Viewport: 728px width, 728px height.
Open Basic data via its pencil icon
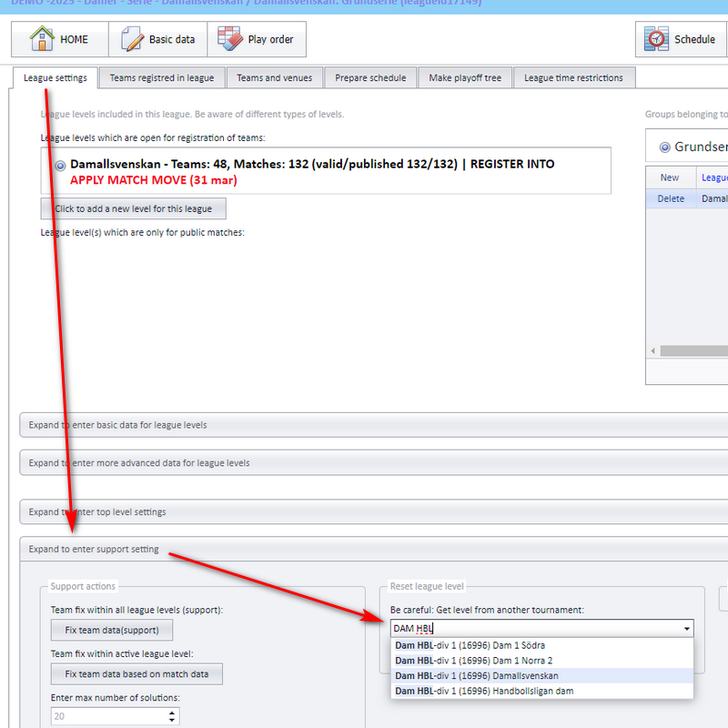tap(132, 39)
